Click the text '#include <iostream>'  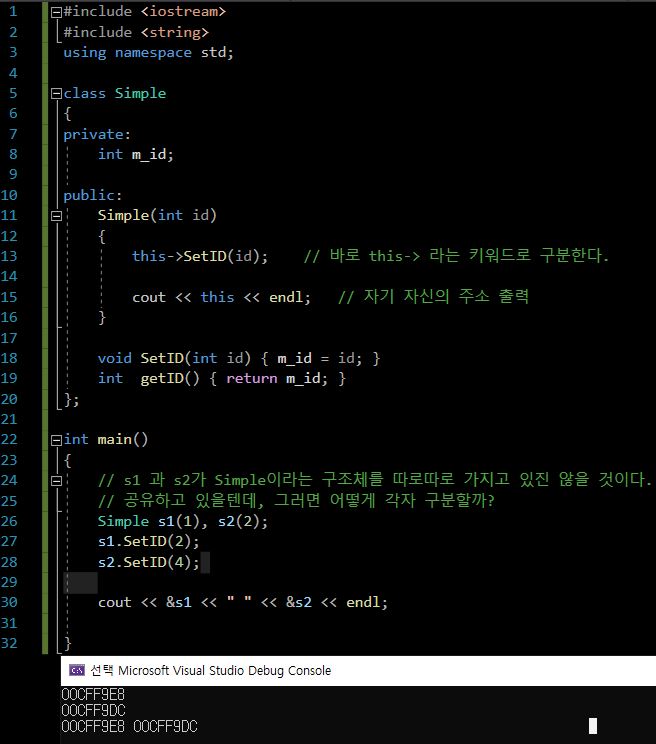[x=145, y=11]
